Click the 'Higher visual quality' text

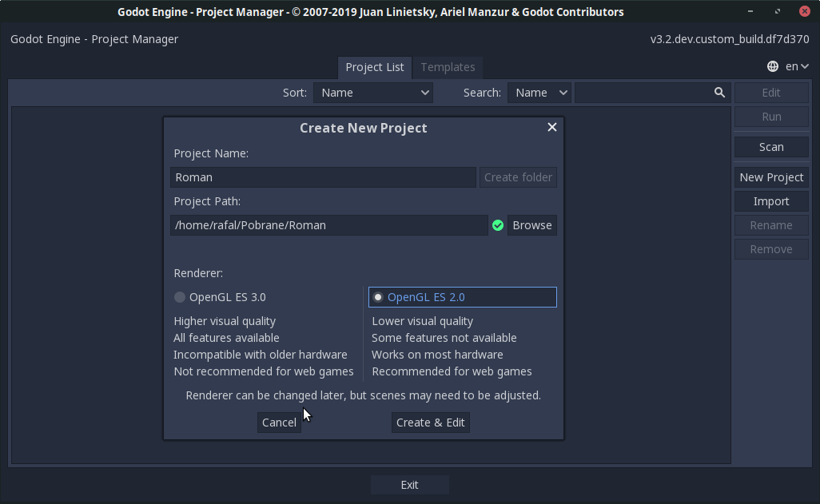(225, 321)
